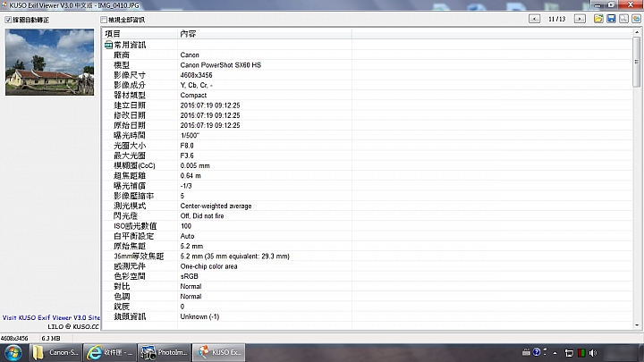The image size is (644, 362).
Task: Select the max aperture value F3.6
Action: (x=187, y=156)
